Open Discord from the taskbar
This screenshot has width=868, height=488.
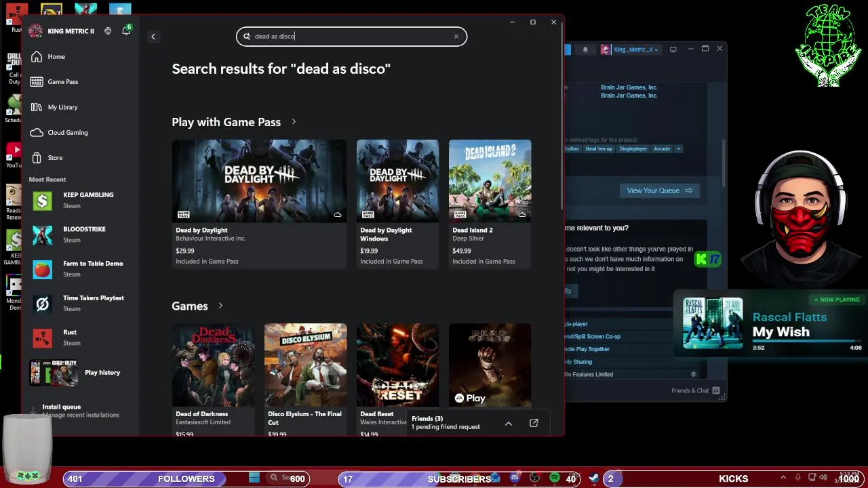tap(515, 478)
